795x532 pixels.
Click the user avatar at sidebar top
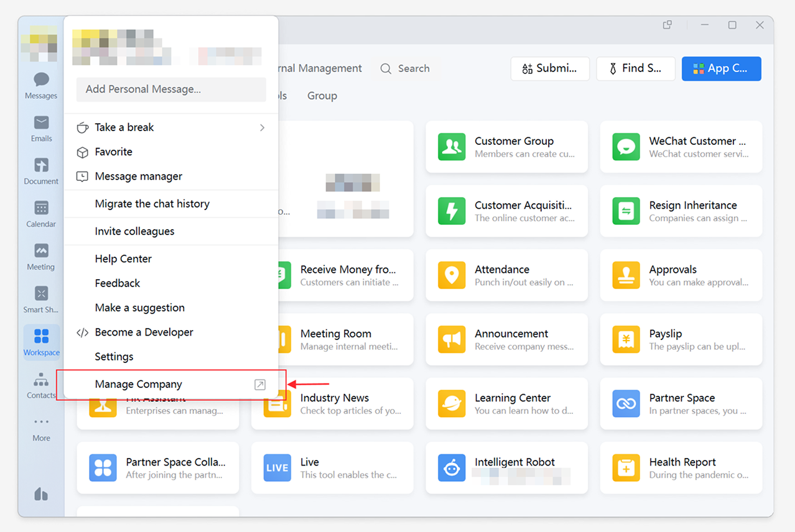coord(39,44)
